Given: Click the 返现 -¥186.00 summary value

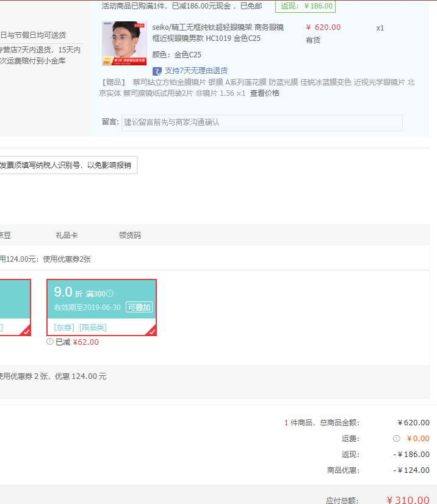Looking at the screenshot, I should pos(411,454).
